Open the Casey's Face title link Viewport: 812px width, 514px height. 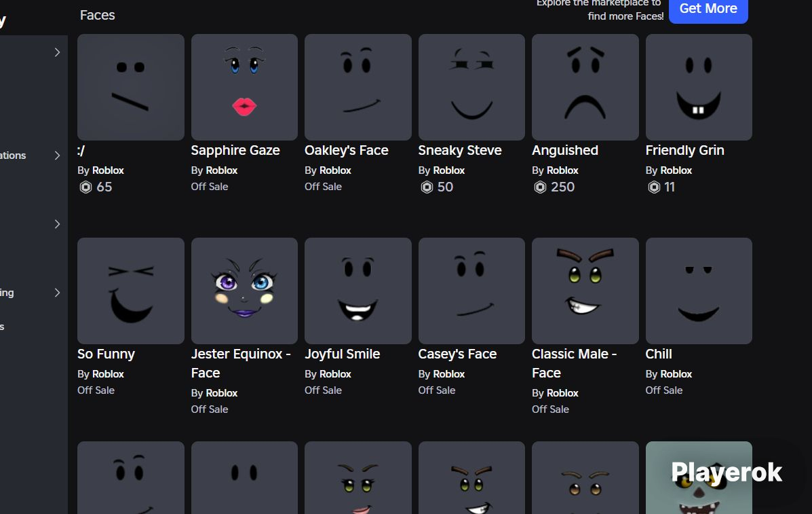tap(457, 354)
